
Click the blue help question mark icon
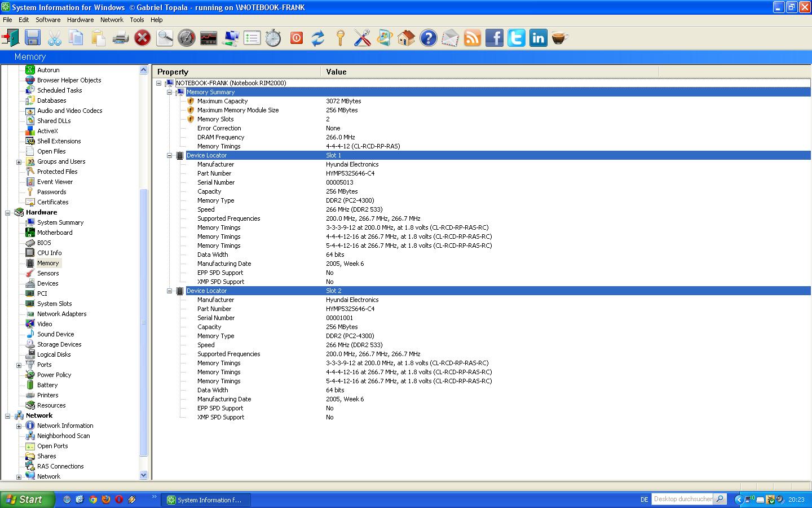click(428, 38)
